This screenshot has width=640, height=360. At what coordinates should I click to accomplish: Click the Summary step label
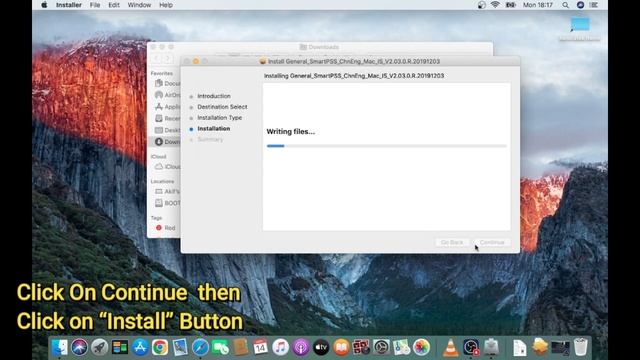click(x=210, y=140)
